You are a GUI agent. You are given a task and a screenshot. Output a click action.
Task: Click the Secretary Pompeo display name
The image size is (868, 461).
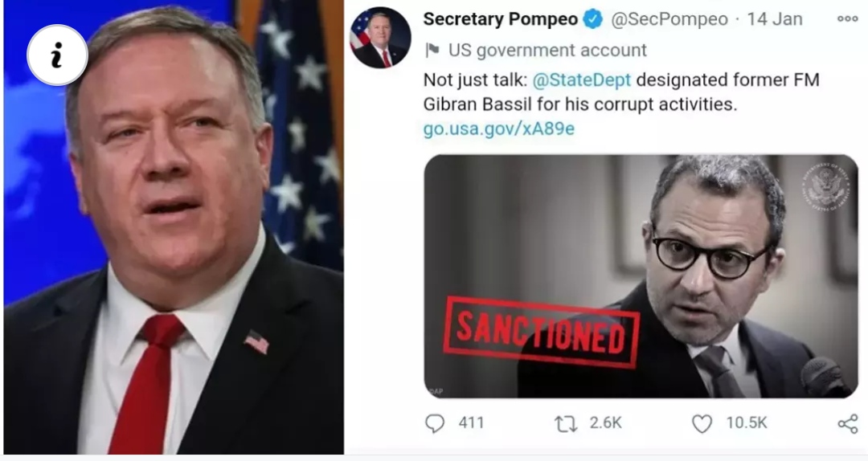[501, 19]
